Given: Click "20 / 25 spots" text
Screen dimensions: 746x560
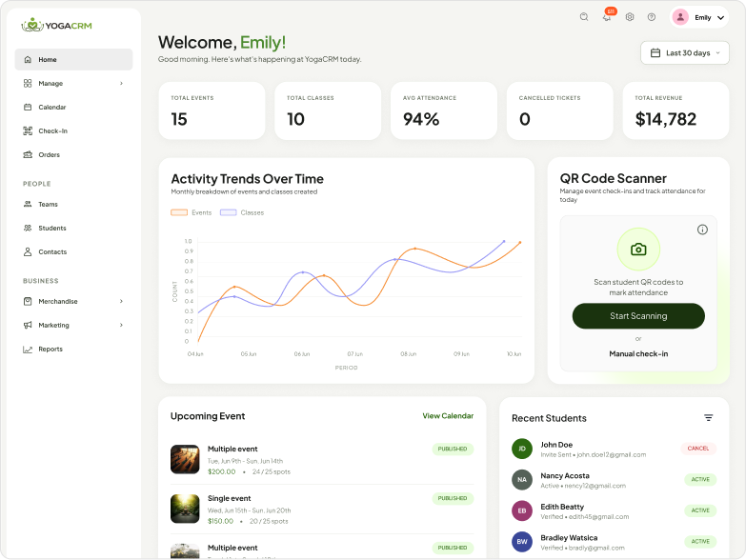Looking at the screenshot, I should click(x=269, y=521).
